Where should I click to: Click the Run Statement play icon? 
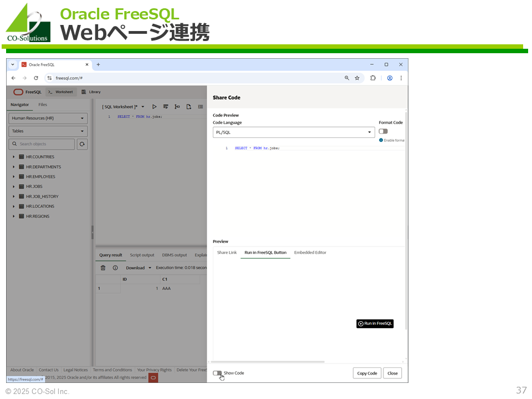tap(155, 106)
